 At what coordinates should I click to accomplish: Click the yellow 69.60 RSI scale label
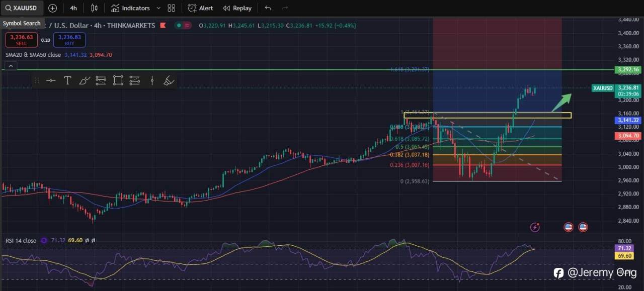[625, 256]
